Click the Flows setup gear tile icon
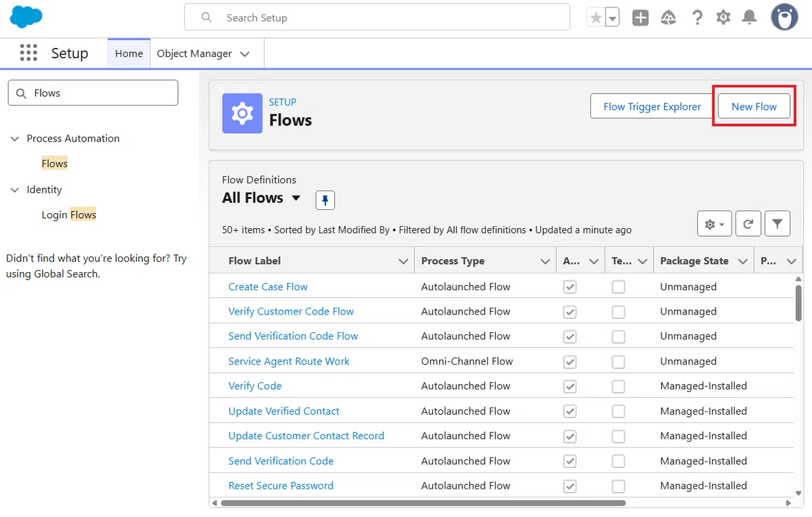Viewport: 812px width, 517px height. tap(242, 113)
